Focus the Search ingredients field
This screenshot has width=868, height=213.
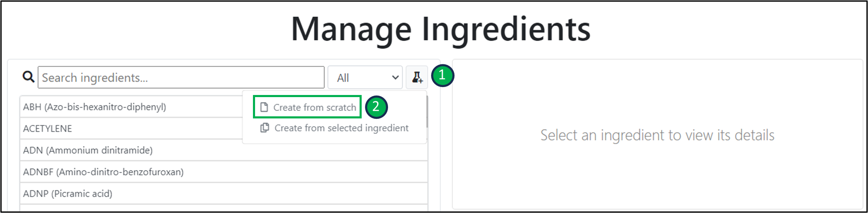[x=181, y=77]
